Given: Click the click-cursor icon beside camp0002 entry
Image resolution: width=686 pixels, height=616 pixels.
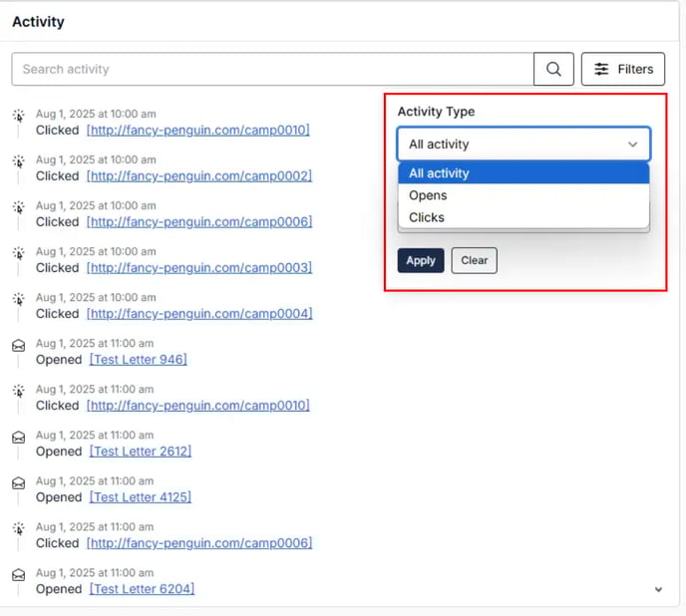Looking at the screenshot, I should [18, 161].
